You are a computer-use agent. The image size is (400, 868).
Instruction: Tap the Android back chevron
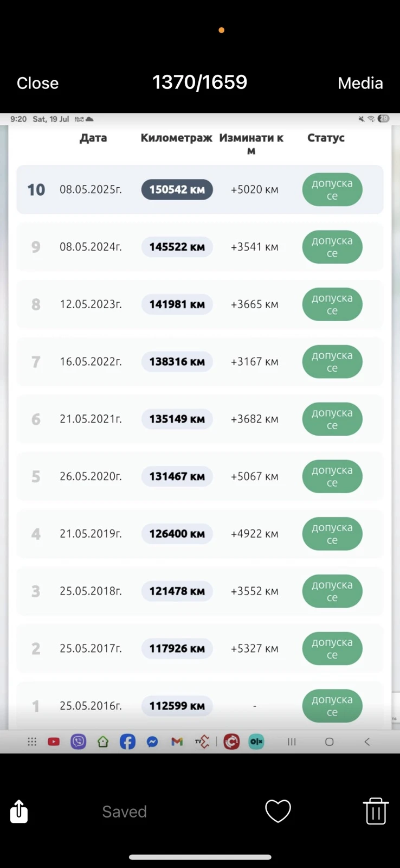coord(367,742)
